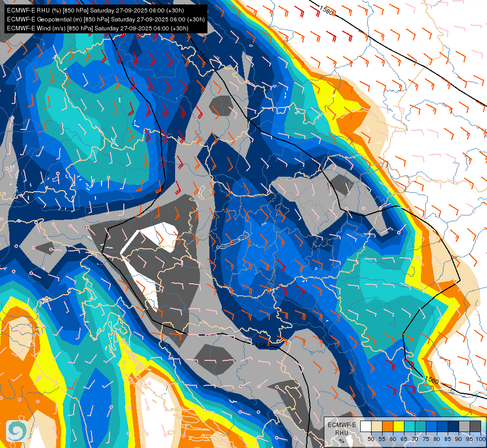Select the ECMWF-E Wind (m/s) title line
The width and height of the screenshot is (487, 448).
(x=97, y=28)
